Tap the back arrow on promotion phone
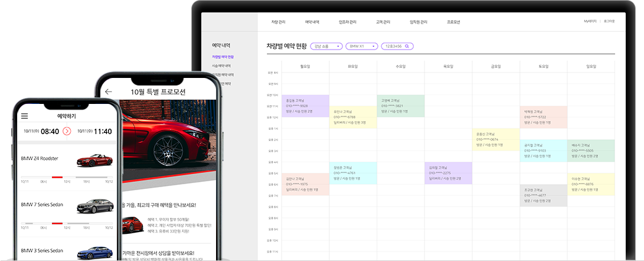This screenshot has width=644, height=261. pyautogui.click(x=109, y=92)
